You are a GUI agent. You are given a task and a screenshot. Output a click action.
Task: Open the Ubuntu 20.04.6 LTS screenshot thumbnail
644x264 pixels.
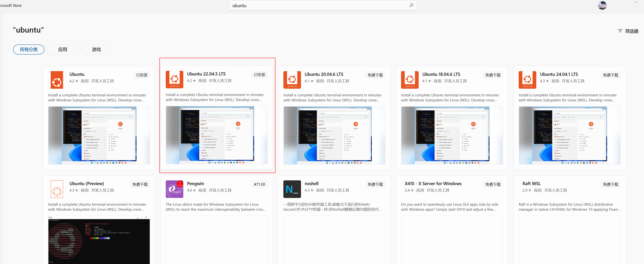(x=334, y=136)
